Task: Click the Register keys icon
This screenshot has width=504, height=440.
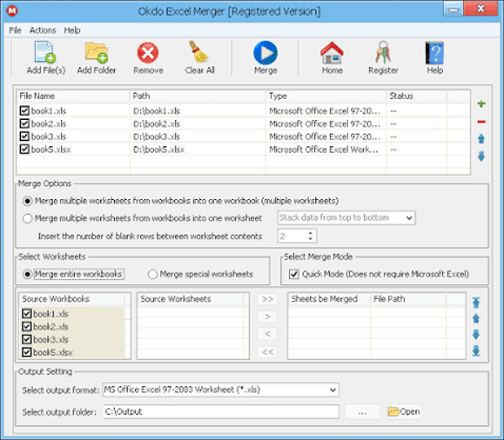Action: click(x=383, y=52)
